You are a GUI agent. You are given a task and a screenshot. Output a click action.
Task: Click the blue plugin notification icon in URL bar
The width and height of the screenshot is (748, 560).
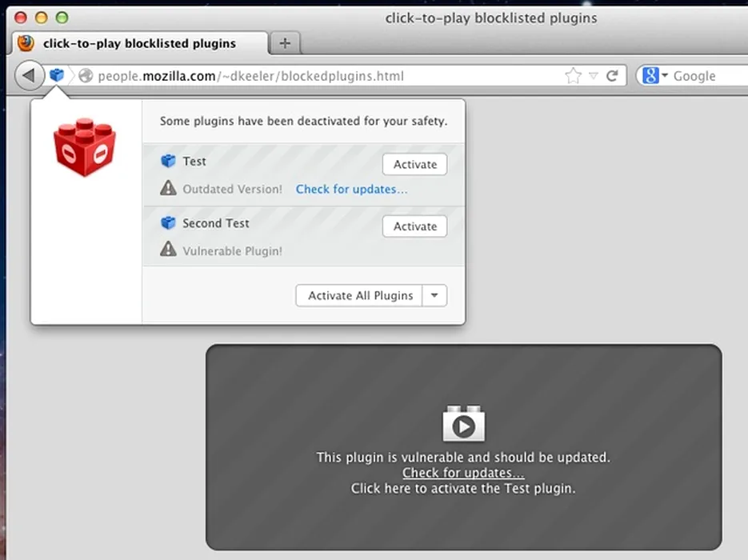click(57, 75)
